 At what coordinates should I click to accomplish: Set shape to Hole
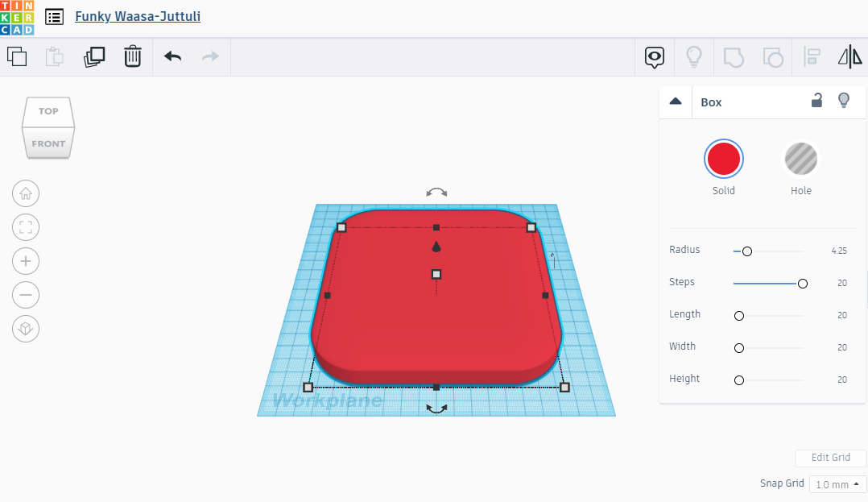[801, 159]
